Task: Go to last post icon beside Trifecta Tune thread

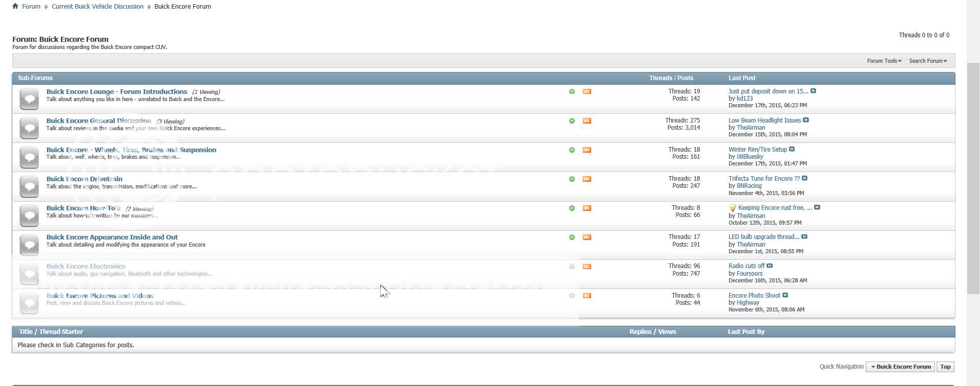Action: (x=805, y=178)
